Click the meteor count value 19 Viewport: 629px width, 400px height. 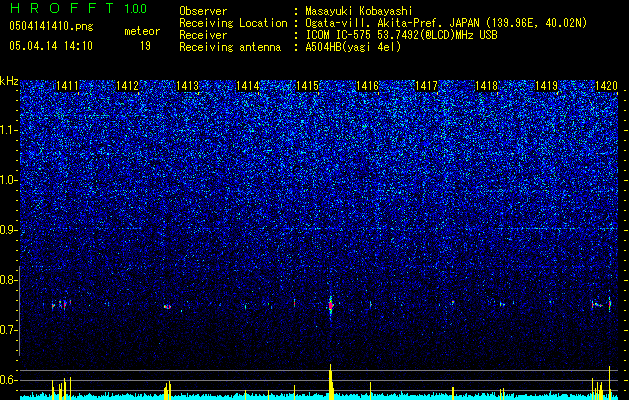pyautogui.click(x=145, y=46)
